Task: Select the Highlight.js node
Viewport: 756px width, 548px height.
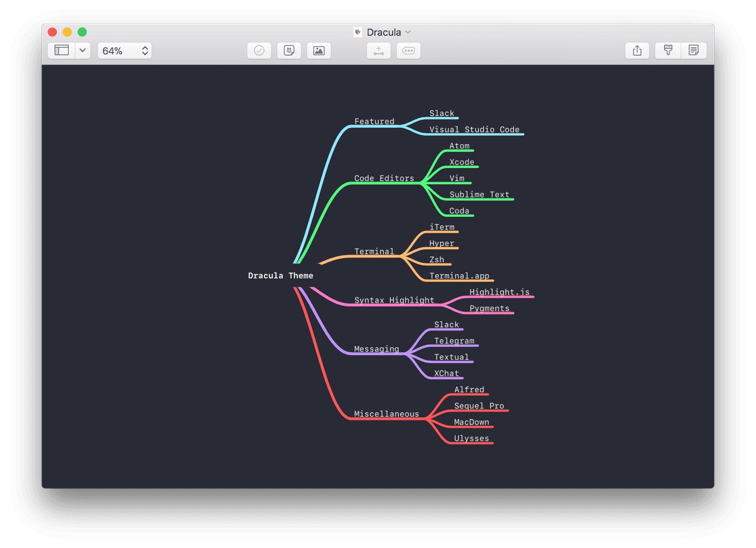Action: (x=500, y=292)
